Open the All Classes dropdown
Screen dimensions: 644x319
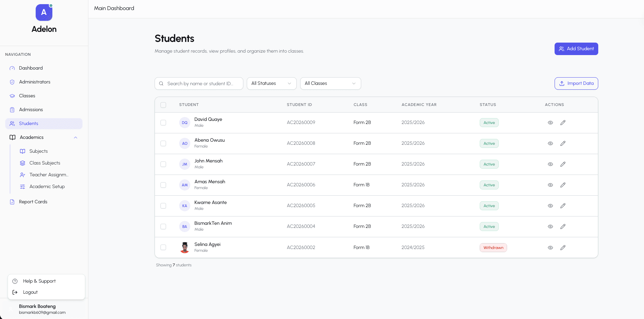pos(331,83)
